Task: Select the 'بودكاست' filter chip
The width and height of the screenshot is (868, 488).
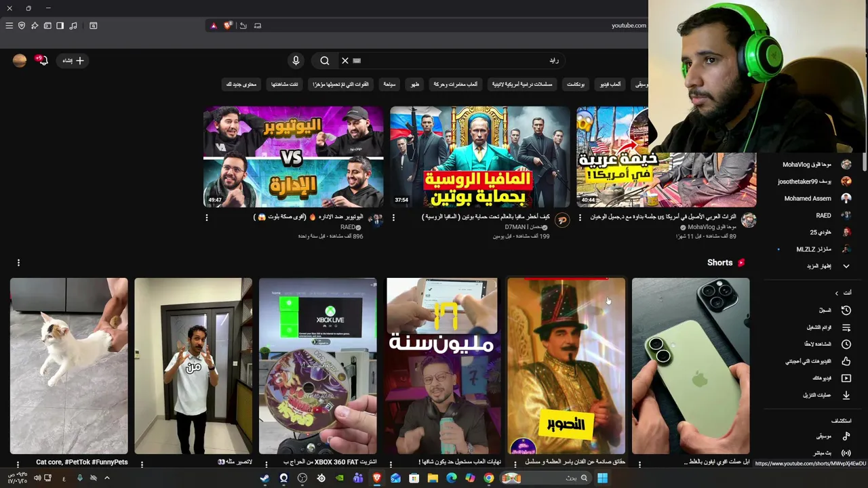Action: (x=576, y=84)
